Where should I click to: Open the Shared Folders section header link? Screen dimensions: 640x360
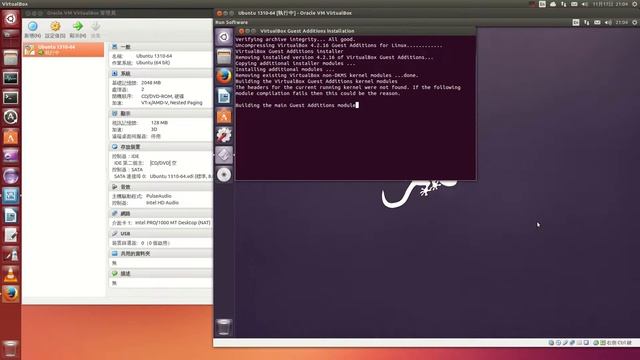point(135,253)
